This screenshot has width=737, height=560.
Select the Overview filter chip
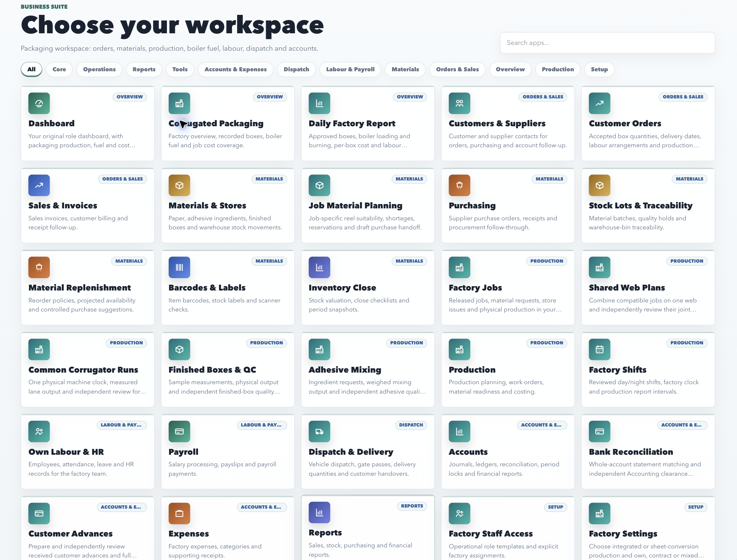tap(510, 69)
